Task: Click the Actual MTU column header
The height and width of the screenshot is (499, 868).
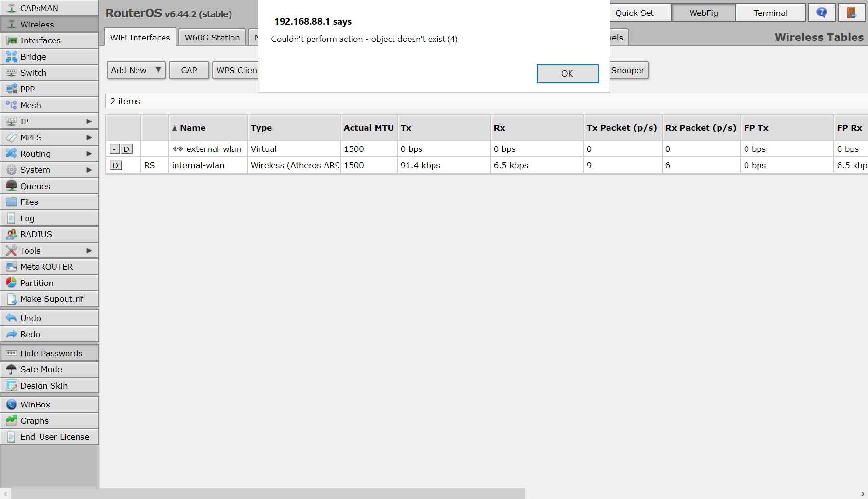Action: [x=369, y=128]
